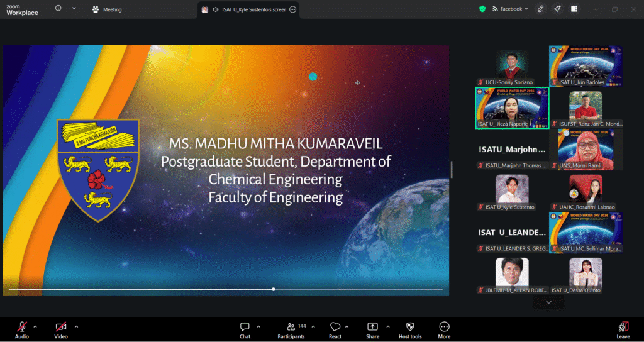Screen dimensions: 644x342
Task: Open the AI Companion sparkle icon
Action: click(x=557, y=9)
